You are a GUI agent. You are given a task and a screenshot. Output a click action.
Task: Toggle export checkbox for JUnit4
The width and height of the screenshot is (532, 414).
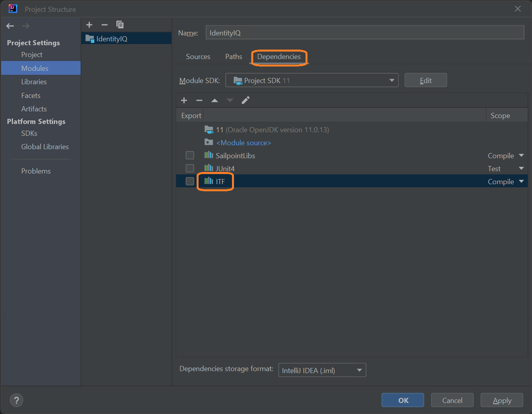[190, 168]
